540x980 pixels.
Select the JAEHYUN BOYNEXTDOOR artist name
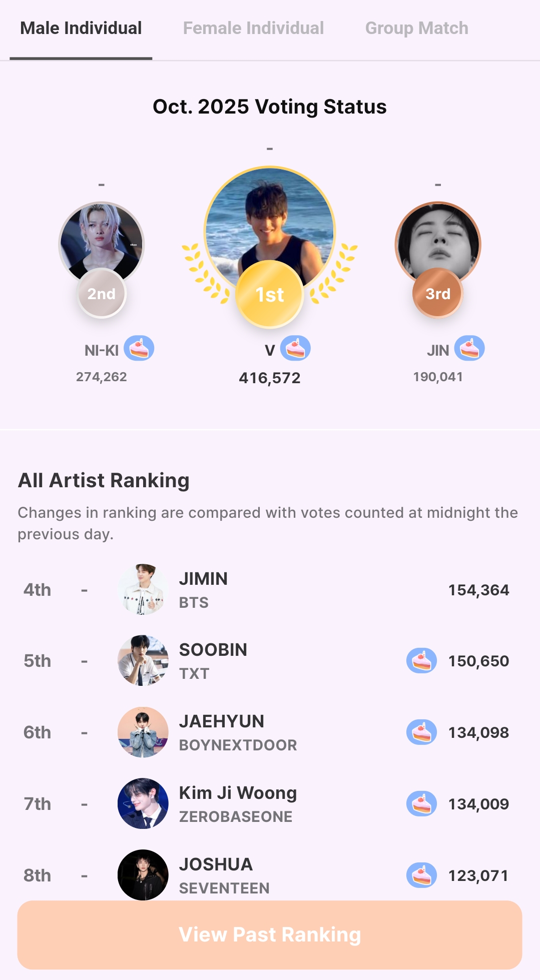tap(222, 721)
